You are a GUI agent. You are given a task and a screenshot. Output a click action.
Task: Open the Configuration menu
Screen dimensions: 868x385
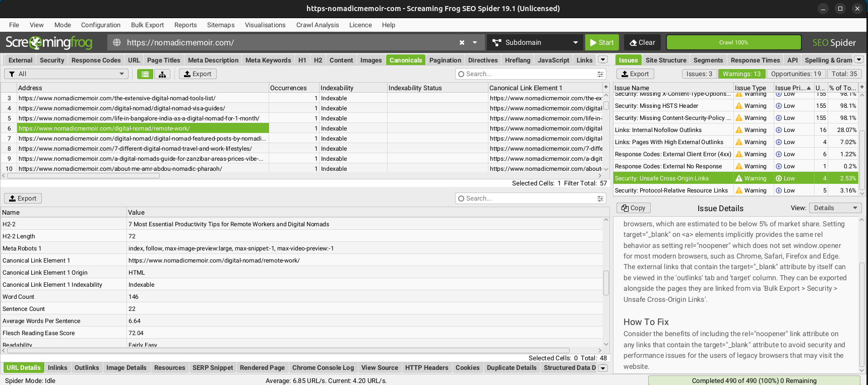(101, 25)
